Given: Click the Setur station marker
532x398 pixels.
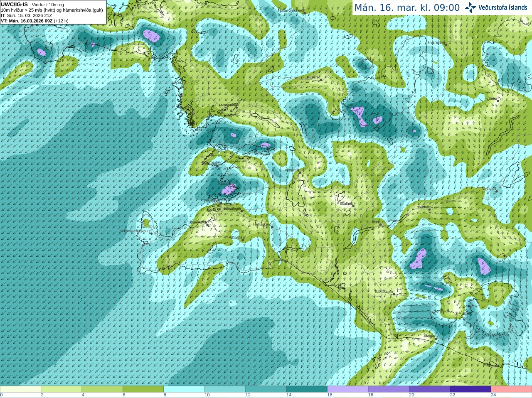Looking at the screenshot, I should coord(498,101).
